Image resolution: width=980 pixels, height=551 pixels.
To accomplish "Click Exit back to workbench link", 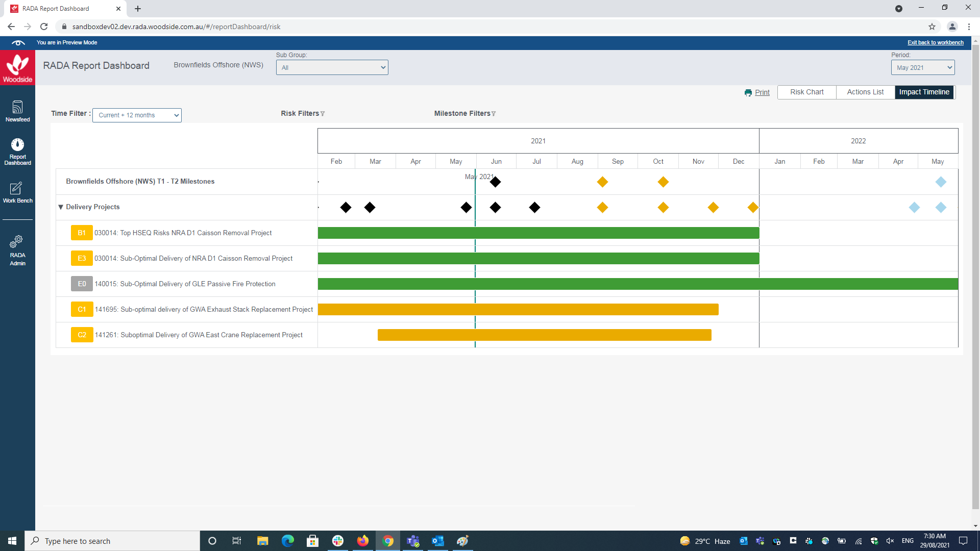I will pyautogui.click(x=935, y=43).
